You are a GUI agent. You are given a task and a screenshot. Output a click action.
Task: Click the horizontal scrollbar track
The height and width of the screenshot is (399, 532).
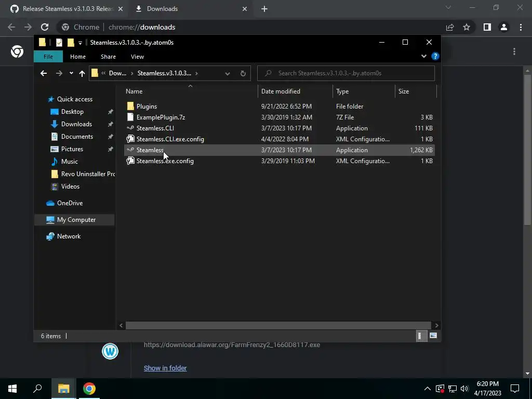pyautogui.click(x=278, y=325)
